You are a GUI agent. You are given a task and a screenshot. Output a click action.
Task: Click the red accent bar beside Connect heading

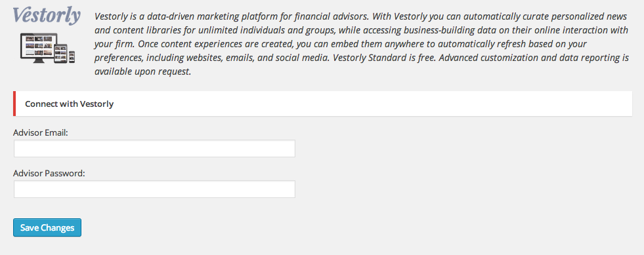(x=14, y=104)
